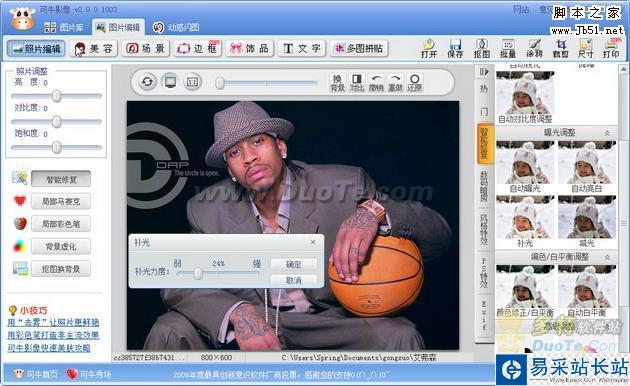The width and height of the screenshot is (630, 386).
Task: Select the 风格特效 vertical side tab
Action: click(x=484, y=229)
